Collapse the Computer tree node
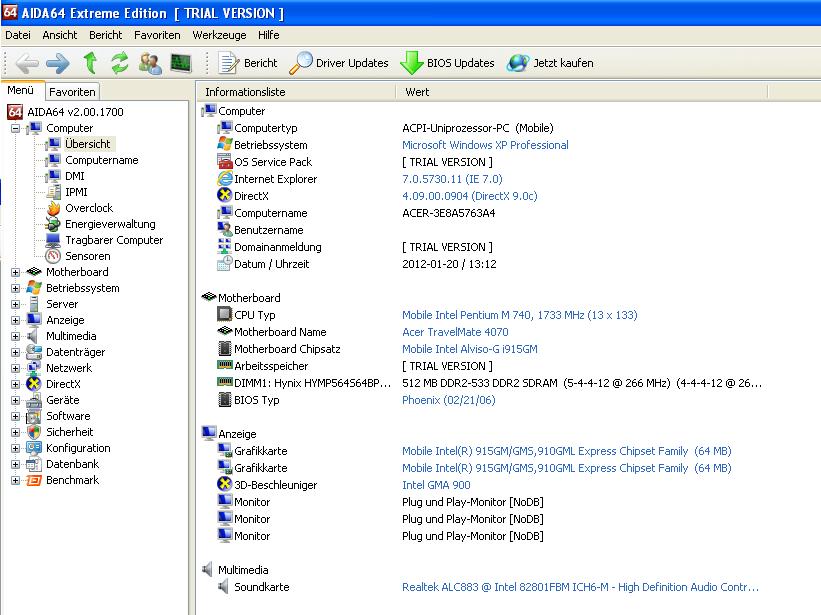821x615 pixels. click(x=15, y=128)
